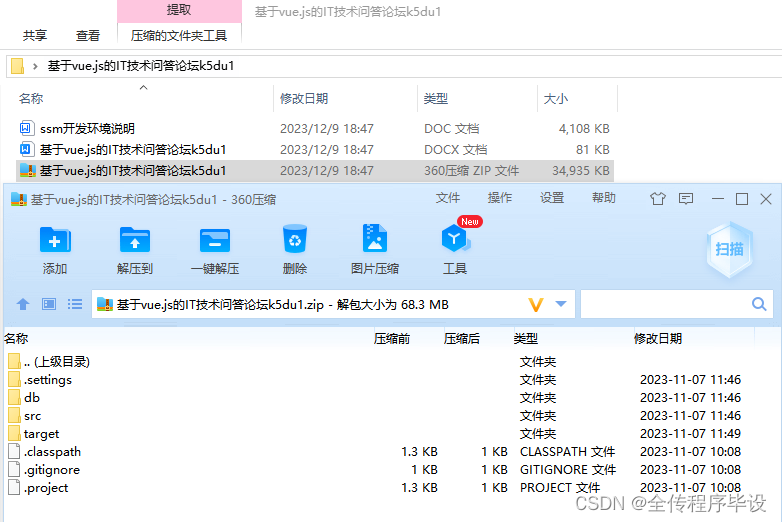Sort Explorer list by 名称 column
The width and height of the screenshot is (782, 522).
point(31,99)
